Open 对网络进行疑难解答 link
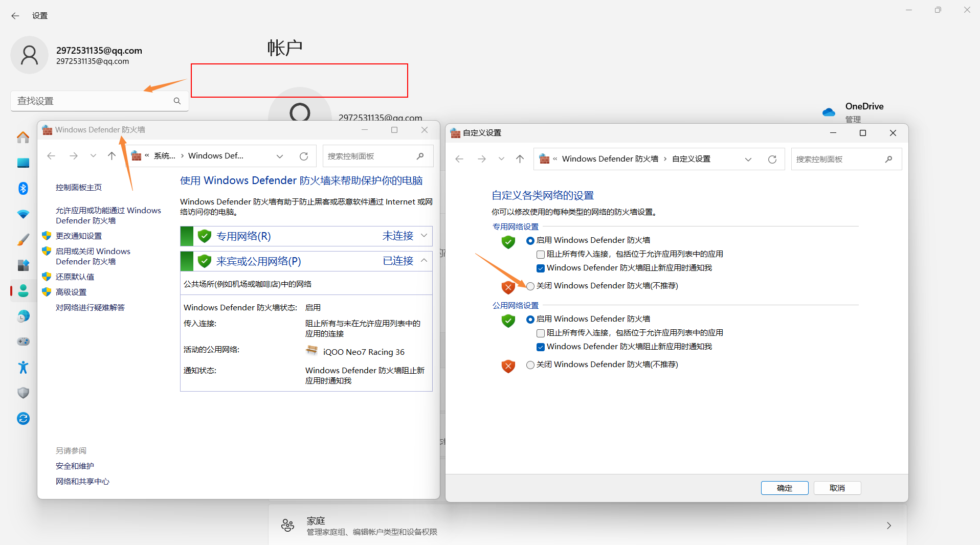Screen dimensions: 980x545 tap(90, 307)
